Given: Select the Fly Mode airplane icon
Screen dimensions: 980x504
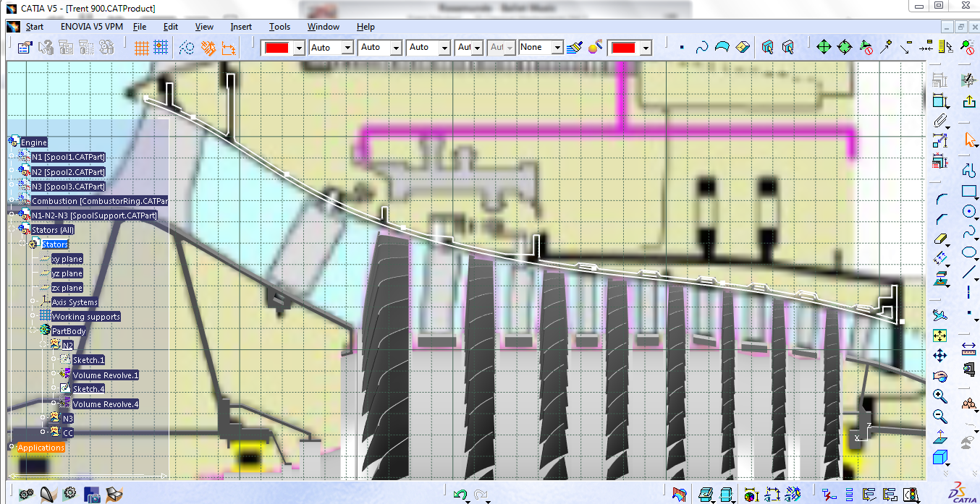Looking at the screenshot, I should 939,315.
